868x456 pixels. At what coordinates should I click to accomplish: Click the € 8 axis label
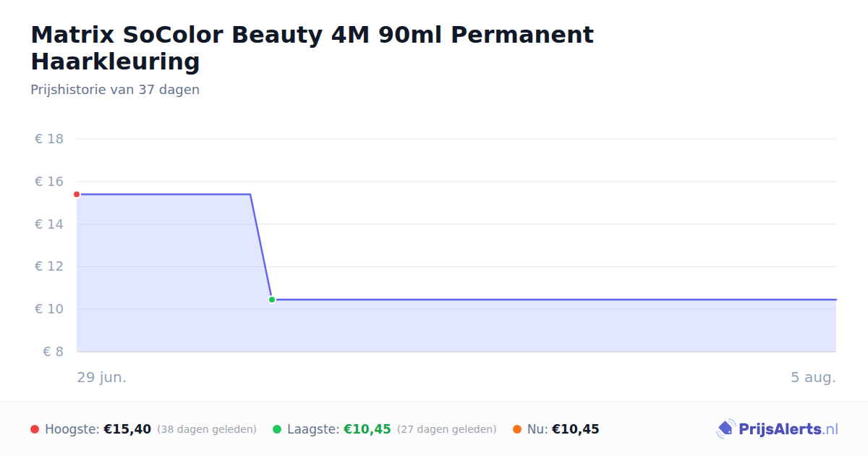point(54,352)
